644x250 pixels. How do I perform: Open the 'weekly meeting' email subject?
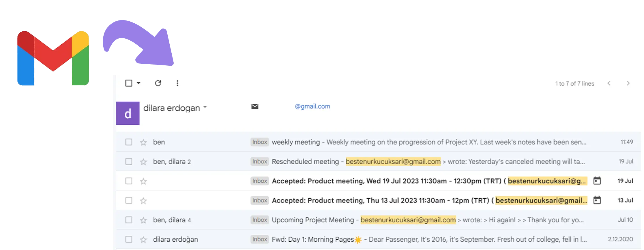click(296, 142)
